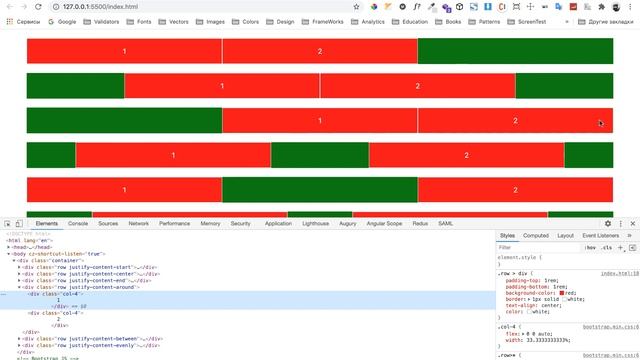Click the crosshair move extension icon
Screen dimensions: 640x360
(x=530, y=7)
